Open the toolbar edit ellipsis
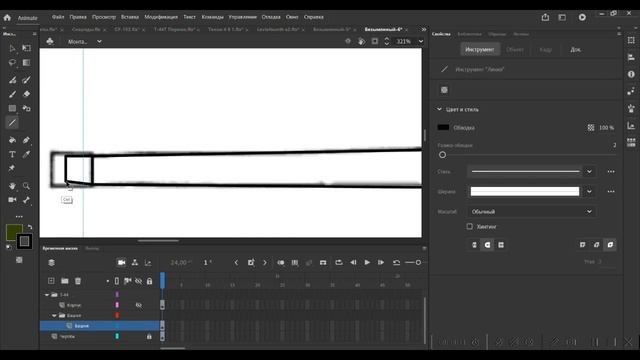 click(x=19, y=217)
